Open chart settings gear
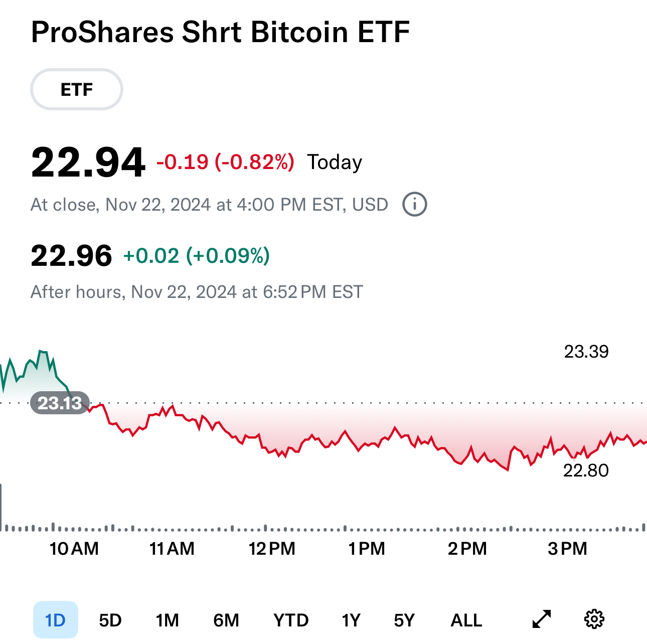This screenshot has width=647, height=644. pyautogui.click(x=594, y=619)
